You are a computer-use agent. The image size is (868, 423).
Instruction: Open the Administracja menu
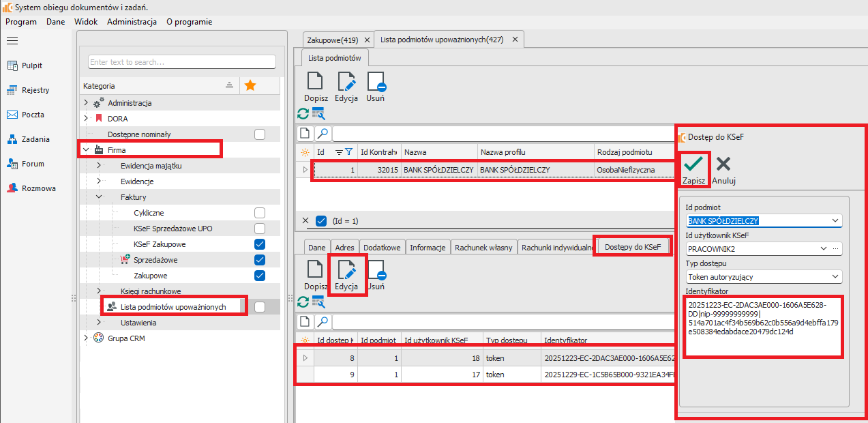pos(132,22)
